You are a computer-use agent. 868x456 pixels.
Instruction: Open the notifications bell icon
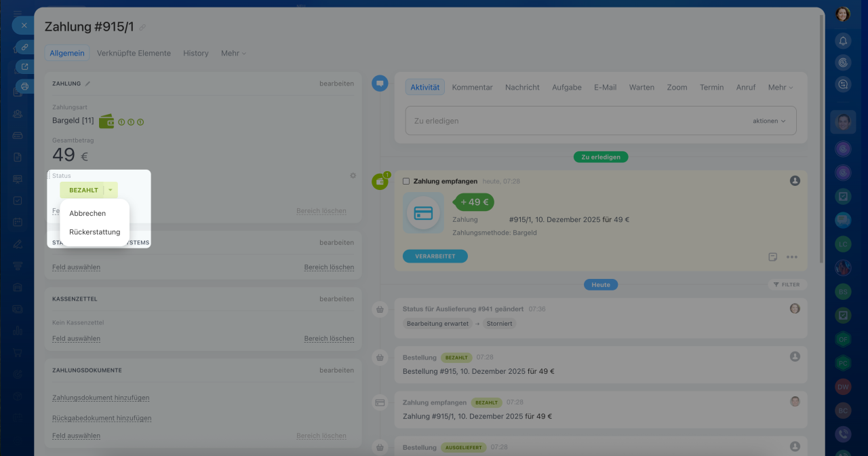tap(843, 41)
